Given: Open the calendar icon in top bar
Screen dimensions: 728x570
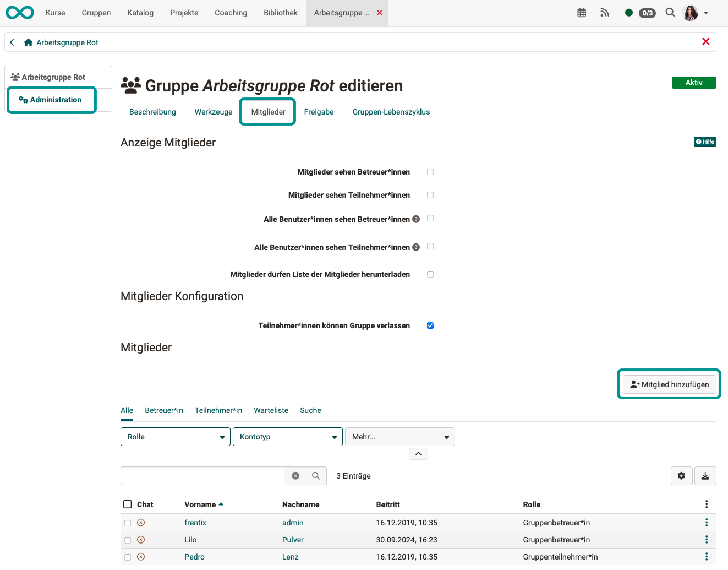Looking at the screenshot, I should point(582,13).
